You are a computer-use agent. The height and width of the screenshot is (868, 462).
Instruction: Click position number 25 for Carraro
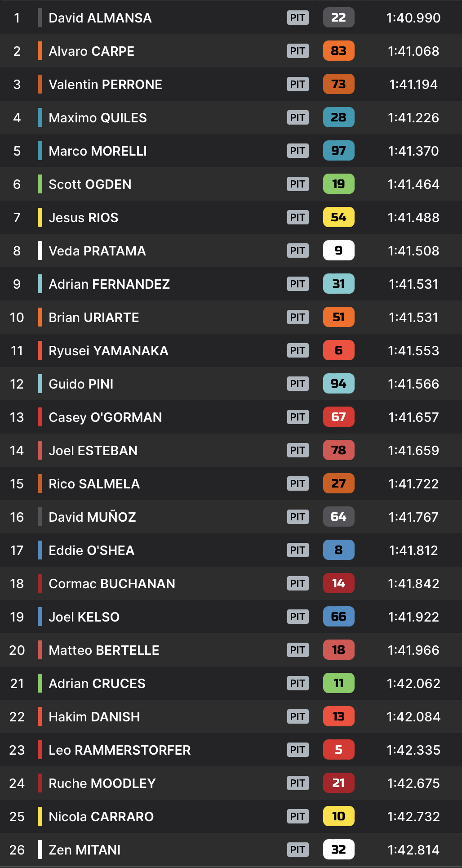pos(17,817)
